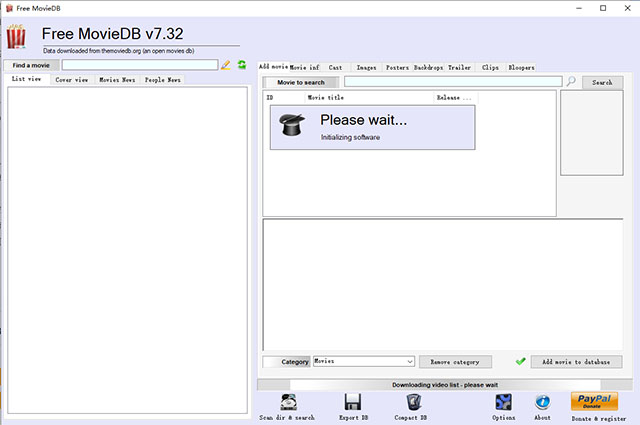Click the popcorn app logo
Viewport: 640px width, 425px height.
(16, 37)
